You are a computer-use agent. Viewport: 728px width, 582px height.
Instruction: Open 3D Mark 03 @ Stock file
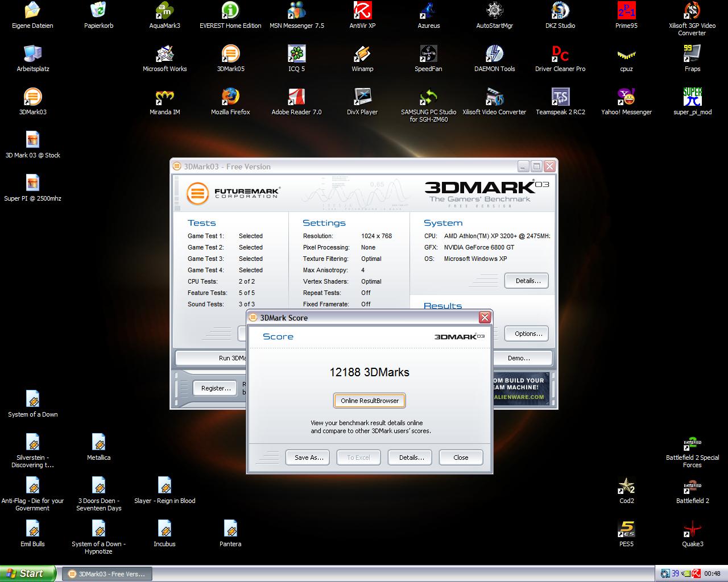pos(32,145)
